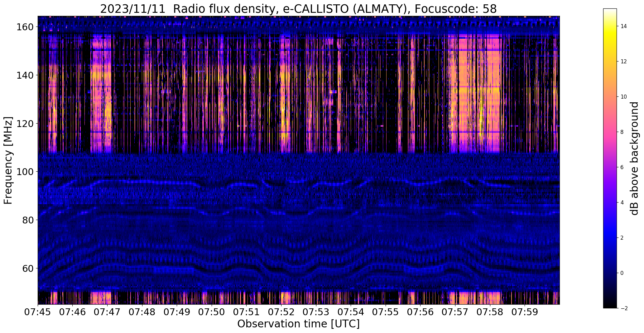Click the Frequency [MHz] axis title

8,160
